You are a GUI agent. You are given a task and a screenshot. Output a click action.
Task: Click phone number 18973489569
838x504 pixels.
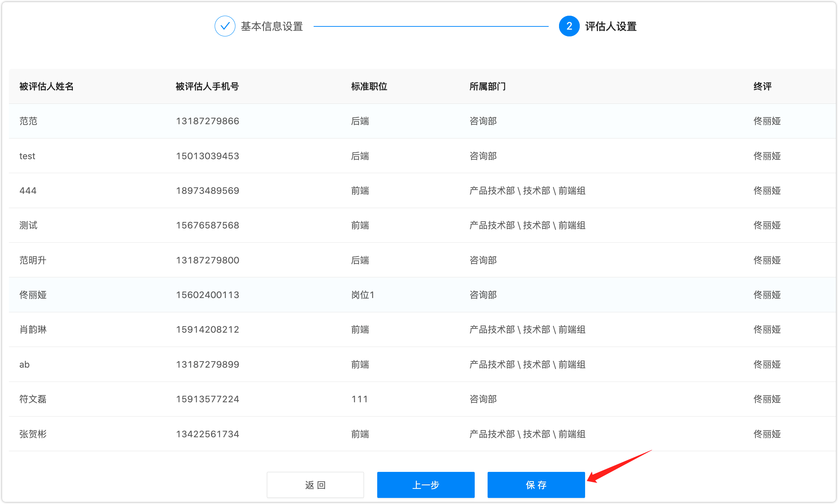pos(208,191)
